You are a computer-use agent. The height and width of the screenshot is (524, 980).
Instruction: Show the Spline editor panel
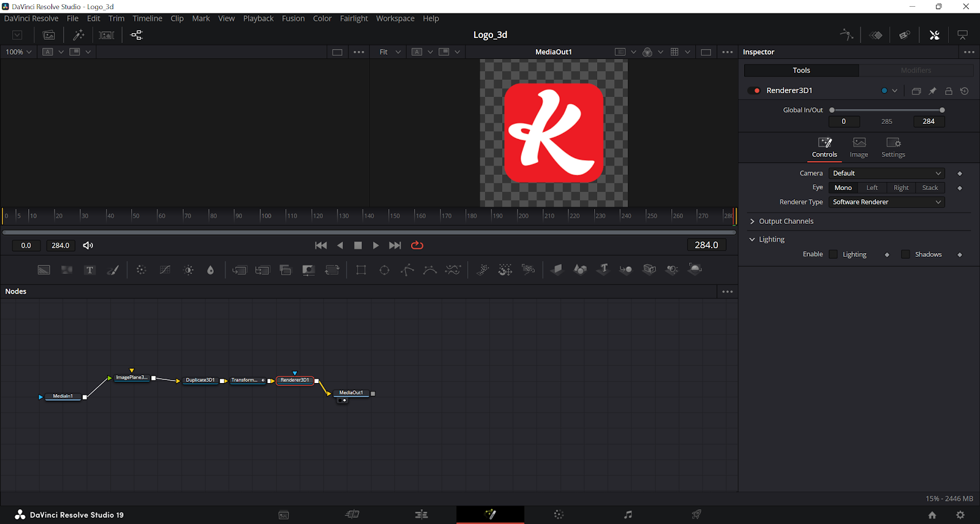point(847,35)
